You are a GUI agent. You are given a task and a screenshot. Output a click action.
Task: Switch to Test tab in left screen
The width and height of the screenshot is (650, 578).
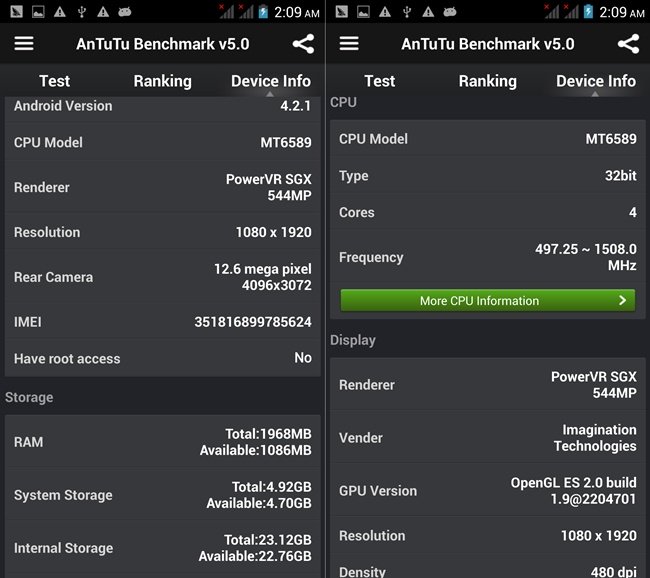coord(54,81)
